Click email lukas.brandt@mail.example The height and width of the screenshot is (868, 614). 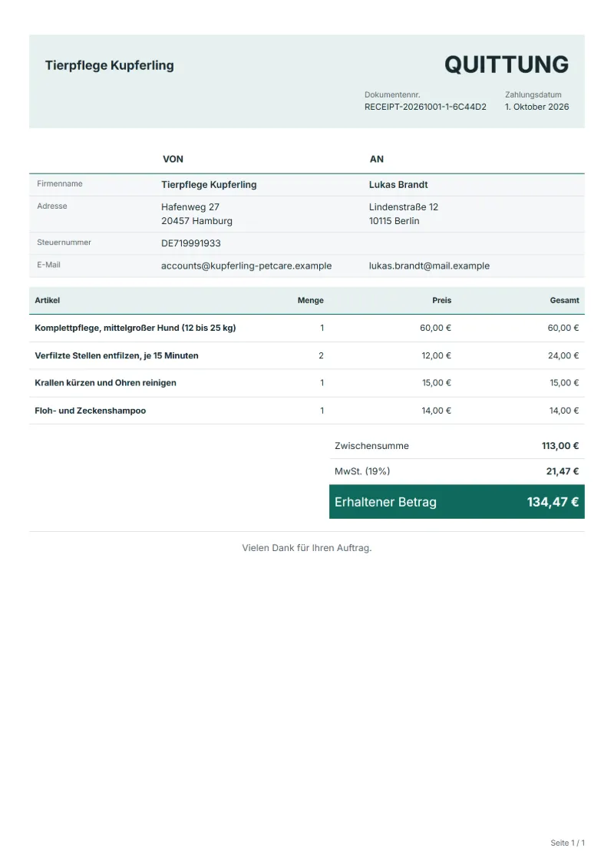[x=429, y=266]
